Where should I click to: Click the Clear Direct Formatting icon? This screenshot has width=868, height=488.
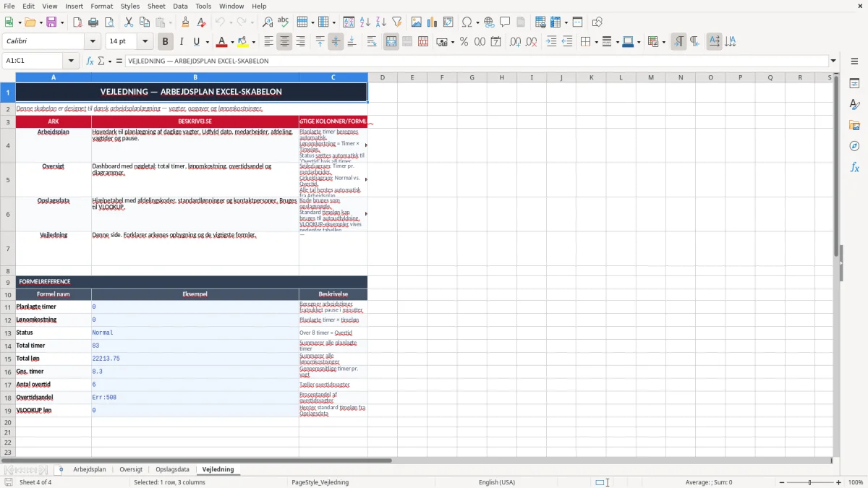[x=201, y=22]
